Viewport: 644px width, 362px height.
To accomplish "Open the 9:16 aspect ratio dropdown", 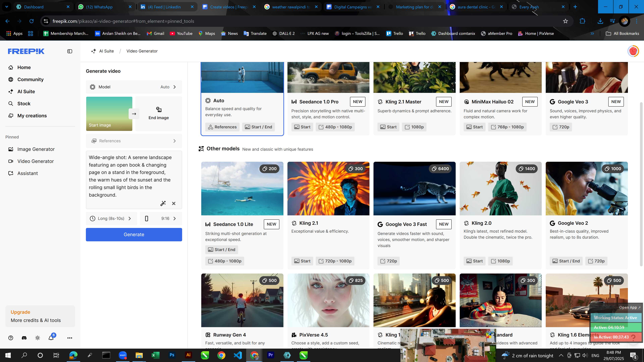I will [161, 219].
